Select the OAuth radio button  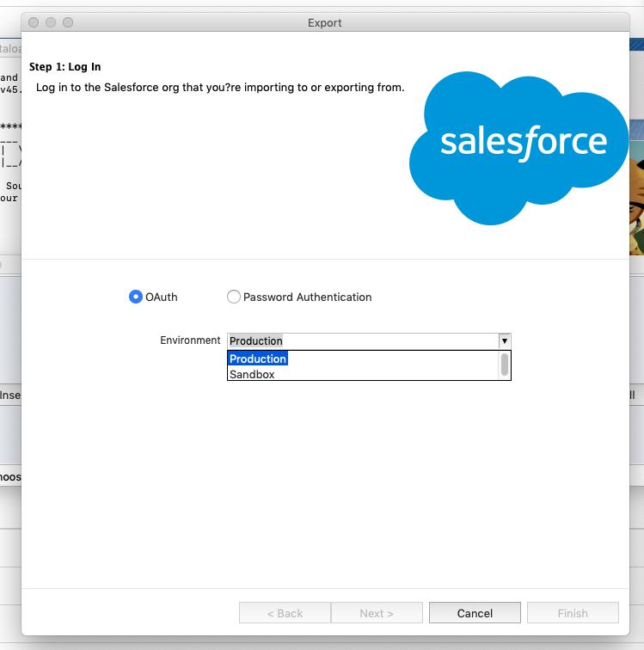(136, 297)
